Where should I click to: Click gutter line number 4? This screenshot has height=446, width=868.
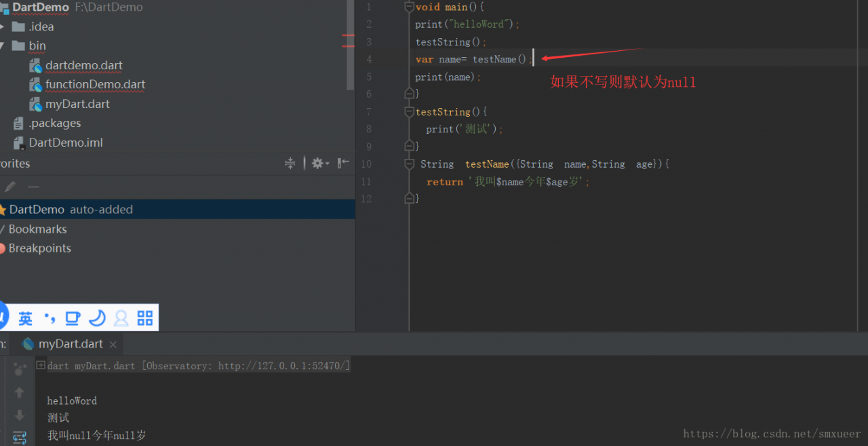point(369,59)
